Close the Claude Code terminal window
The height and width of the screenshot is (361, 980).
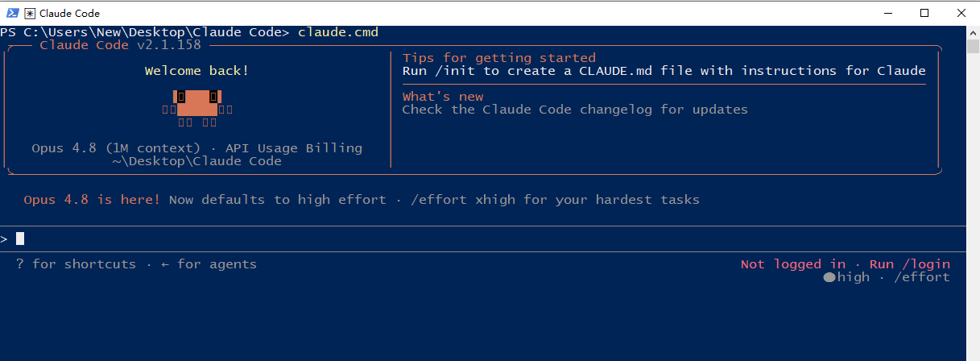[x=961, y=13]
